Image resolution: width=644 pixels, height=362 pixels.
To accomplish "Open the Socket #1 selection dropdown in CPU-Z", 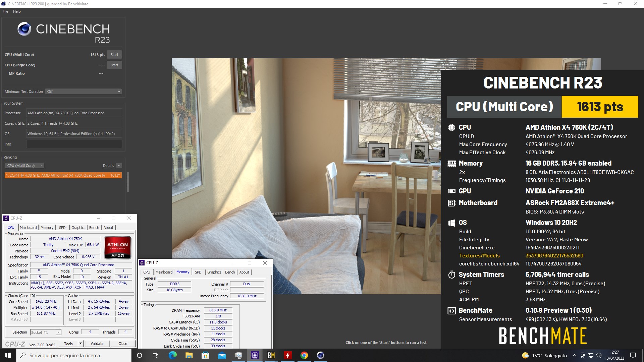I will click(x=46, y=333).
